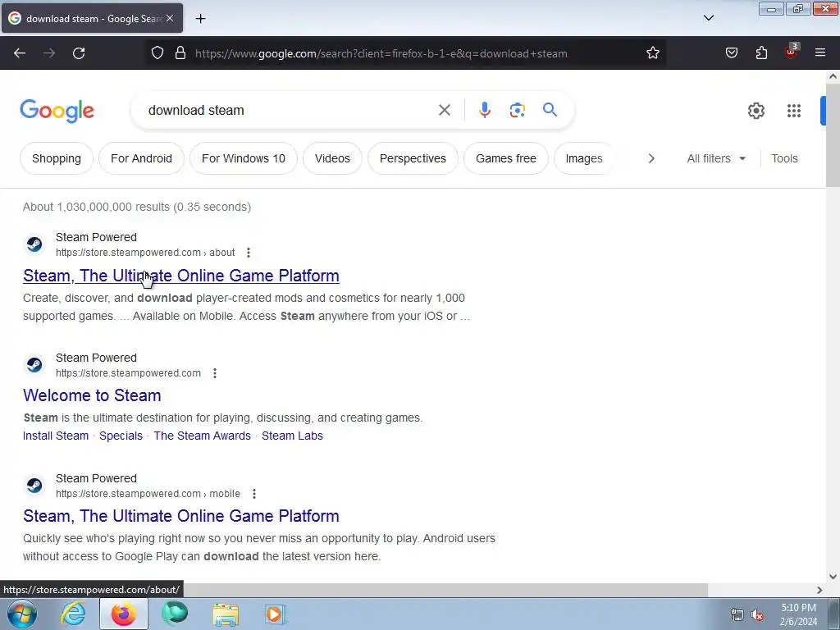The width and height of the screenshot is (840, 630).
Task: Open options for store.steampowered.com about result
Action: 248,253
